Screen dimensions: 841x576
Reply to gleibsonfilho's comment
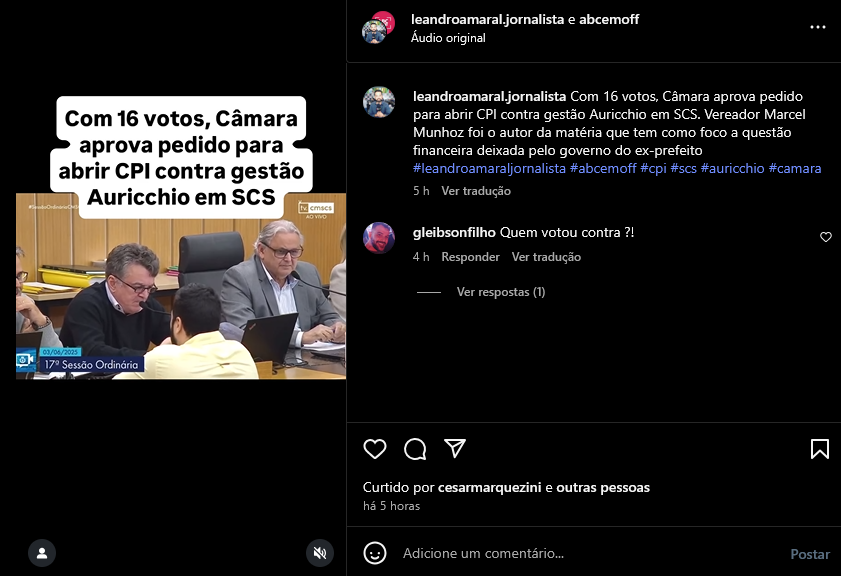pyautogui.click(x=470, y=257)
